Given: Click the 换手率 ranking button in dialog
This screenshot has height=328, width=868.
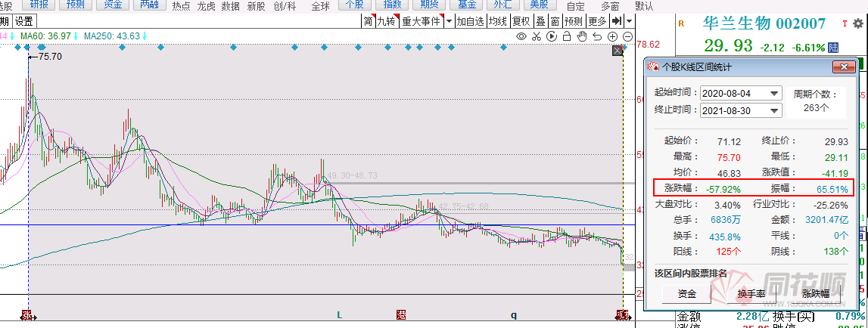Looking at the screenshot, I should point(751,294).
